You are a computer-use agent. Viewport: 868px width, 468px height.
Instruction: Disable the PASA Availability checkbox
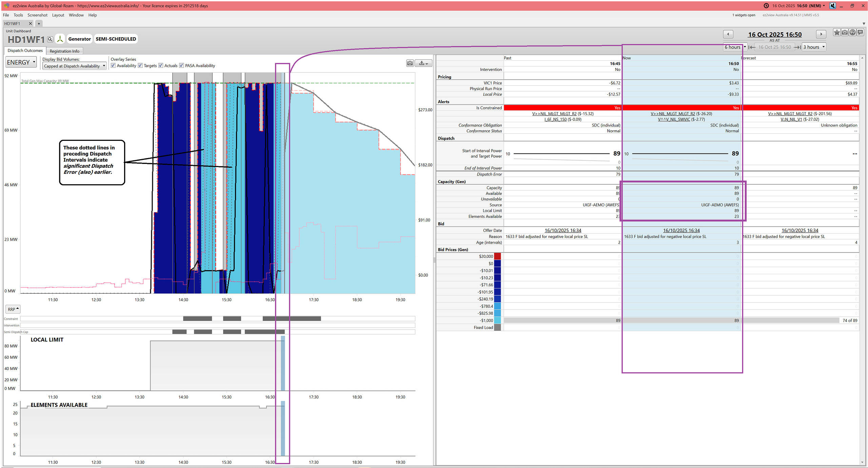click(x=181, y=65)
